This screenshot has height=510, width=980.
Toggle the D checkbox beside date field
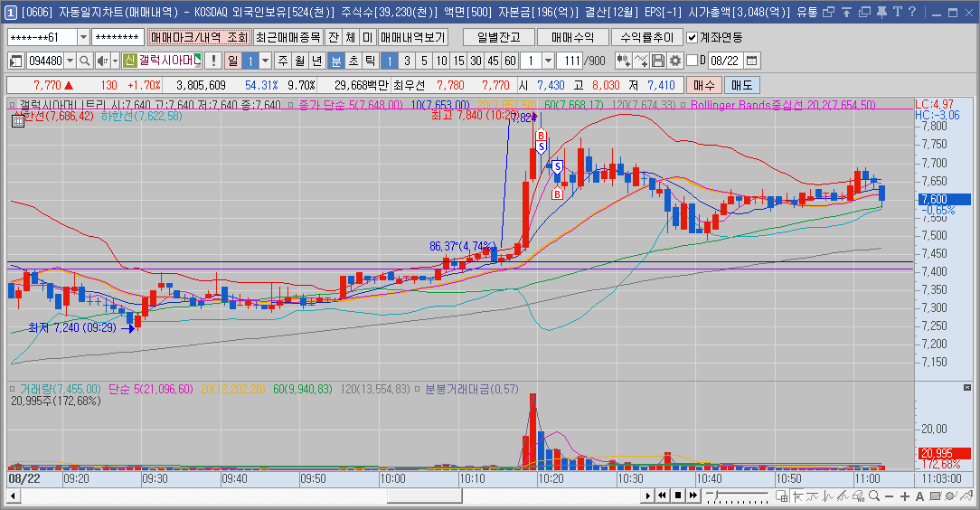coord(692,61)
